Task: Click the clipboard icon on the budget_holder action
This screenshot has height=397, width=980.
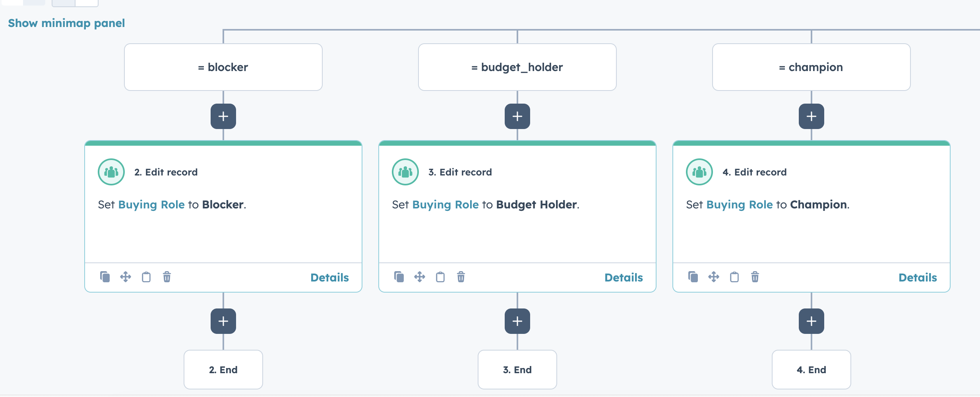Action: [x=440, y=277]
